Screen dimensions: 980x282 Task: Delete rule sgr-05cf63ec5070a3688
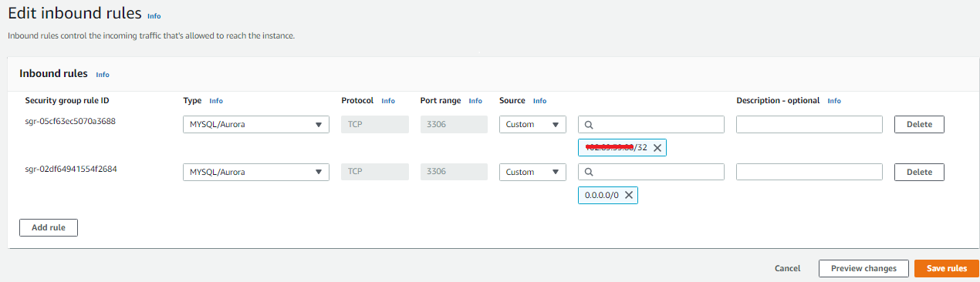pyautogui.click(x=919, y=125)
